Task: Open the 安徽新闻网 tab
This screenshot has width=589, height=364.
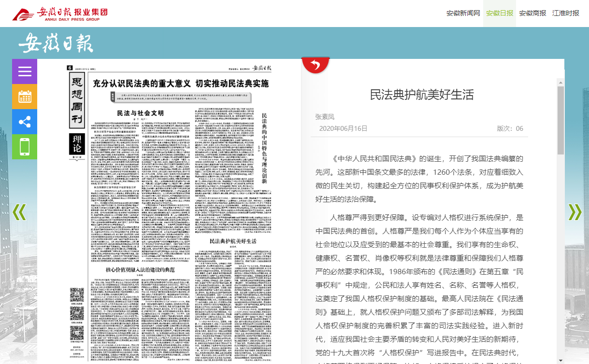Action: 463,13
